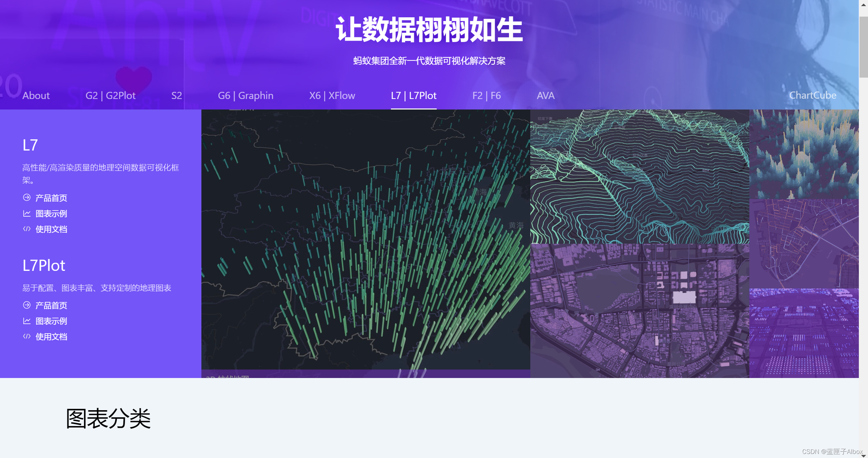
Task: Click the L7 使用文档 code icon
Action: coord(27,229)
